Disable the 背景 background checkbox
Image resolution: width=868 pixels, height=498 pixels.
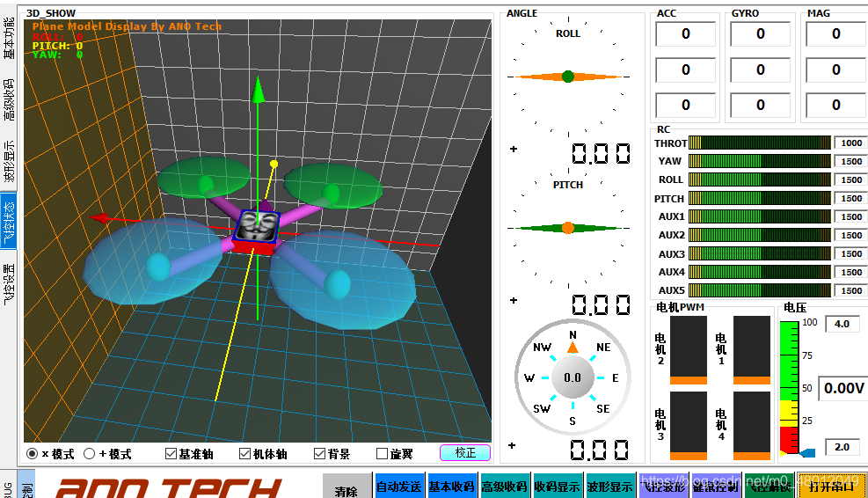pos(319,454)
